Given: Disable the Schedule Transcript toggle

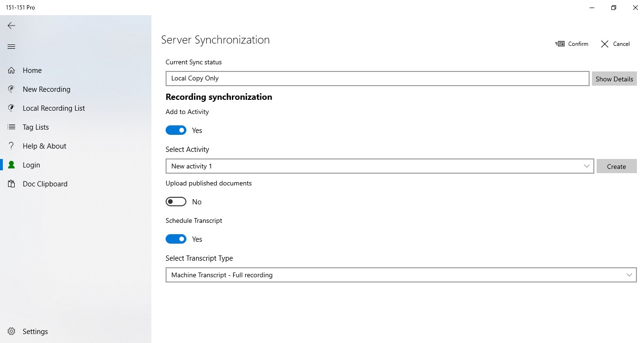Looking at the screenshot, I should 176,239.
